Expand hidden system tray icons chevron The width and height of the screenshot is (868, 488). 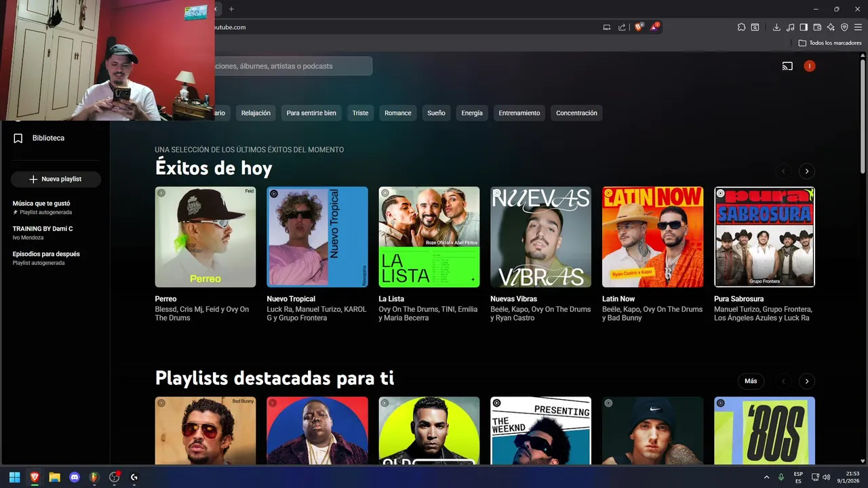tap(766, 477)
